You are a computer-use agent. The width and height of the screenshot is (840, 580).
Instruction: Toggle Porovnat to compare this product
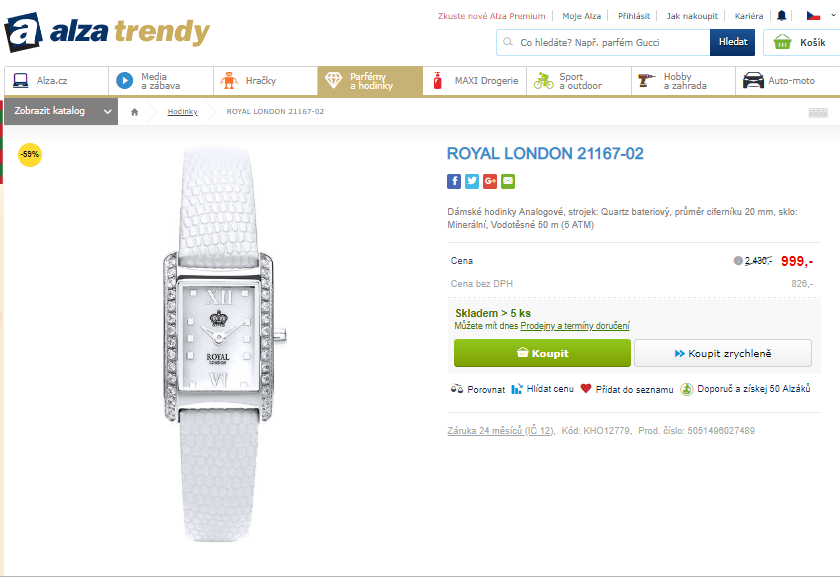coord(476,389)
